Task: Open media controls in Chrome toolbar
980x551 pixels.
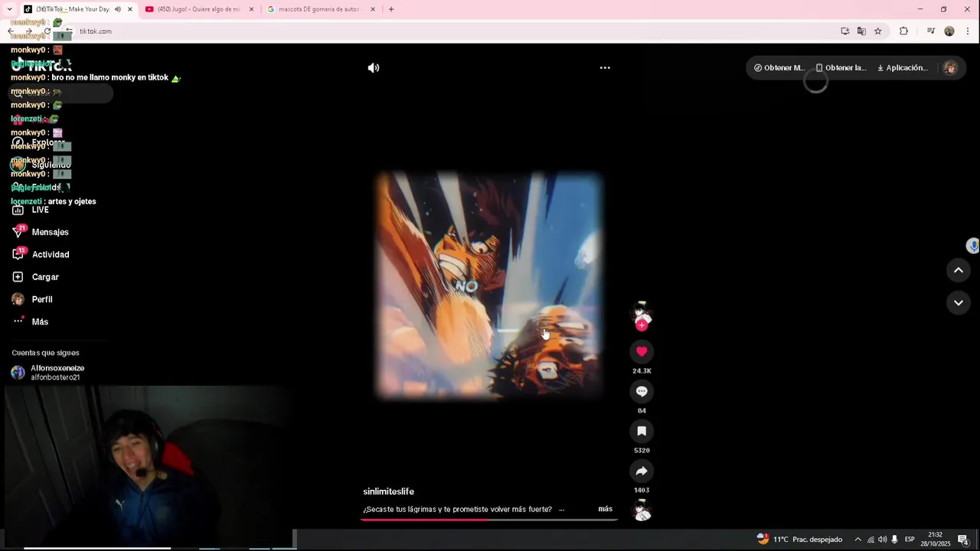Action: pyautogui.click(x=931, y=31)
